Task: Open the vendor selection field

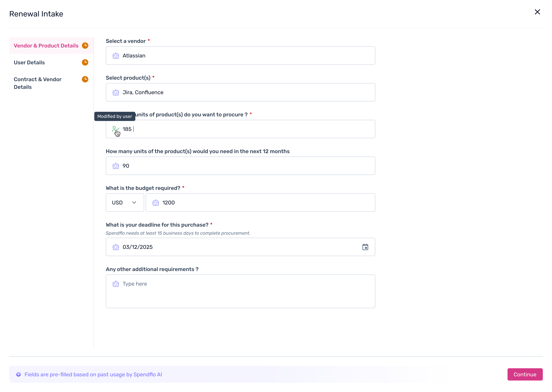Action: click(x=240, y=56)
